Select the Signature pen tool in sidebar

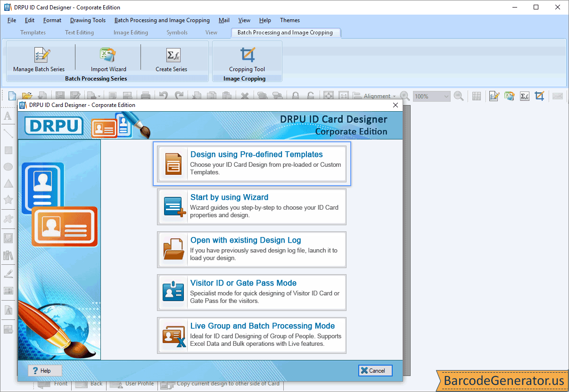pyautogui.click(x=8, y=273)
